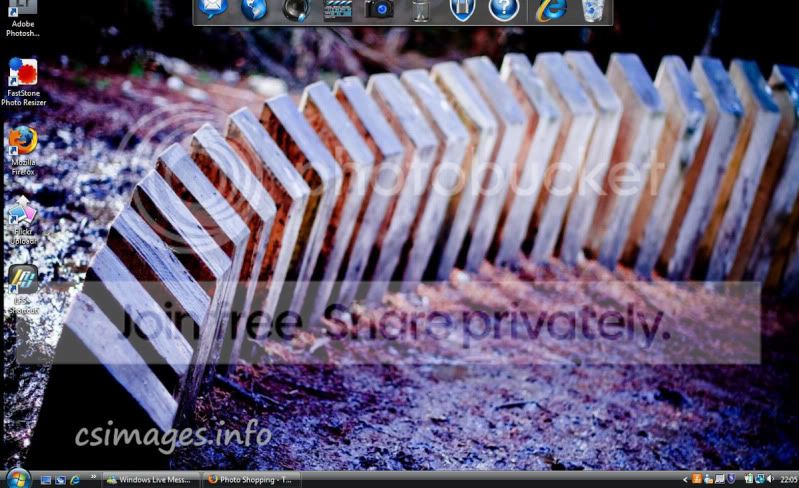Launch Internet Explorer from the dock
This screenshot has height=488, width=799.
pos(551,10)
